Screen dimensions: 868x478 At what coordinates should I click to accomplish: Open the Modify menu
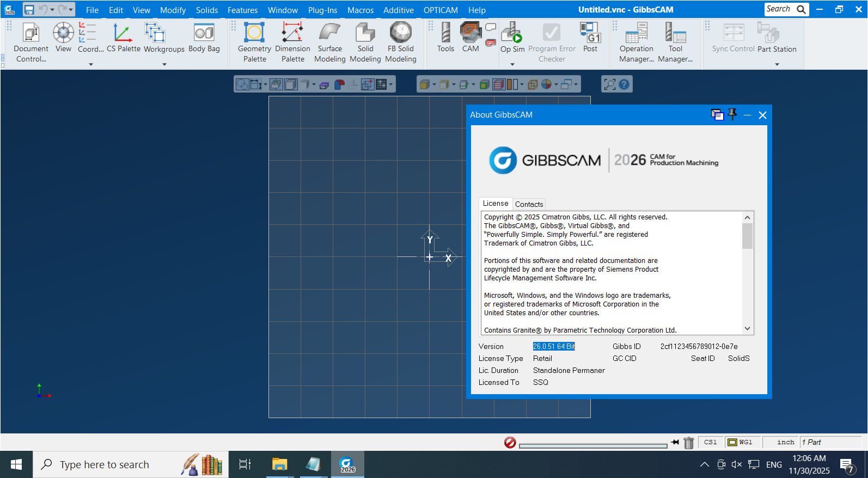coord(173,10)
